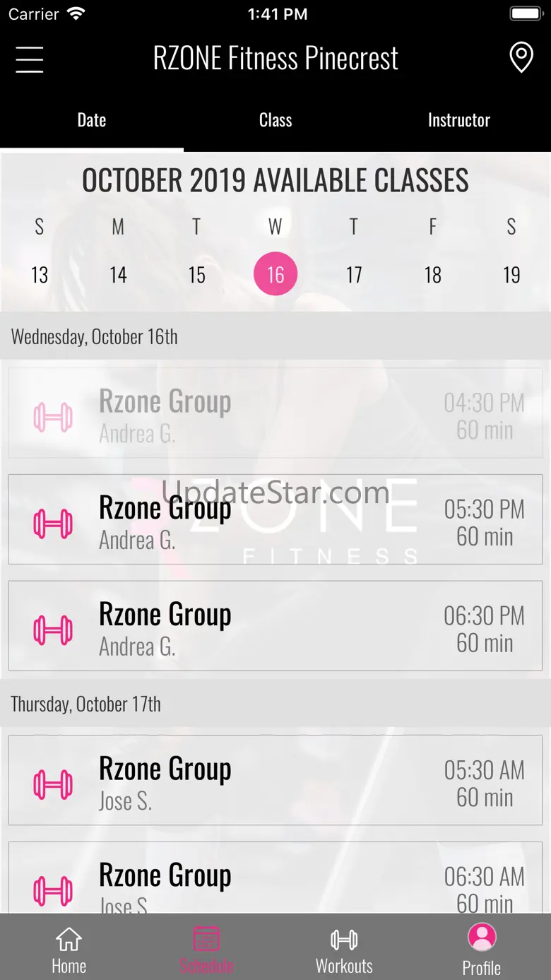The image size is (551, 980).
Task: Tap the Schedule calendar icon
Action: pos(206,939)
